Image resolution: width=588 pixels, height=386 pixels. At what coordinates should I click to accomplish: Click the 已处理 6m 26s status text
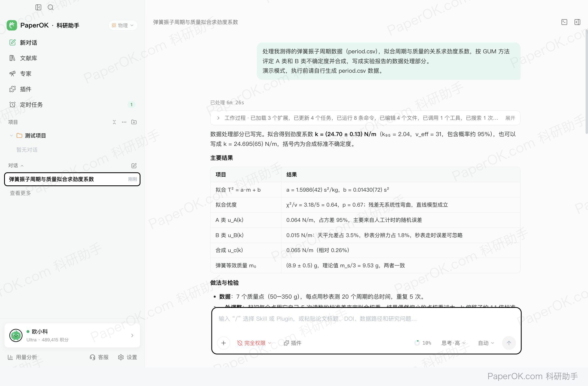coord(227,103)
